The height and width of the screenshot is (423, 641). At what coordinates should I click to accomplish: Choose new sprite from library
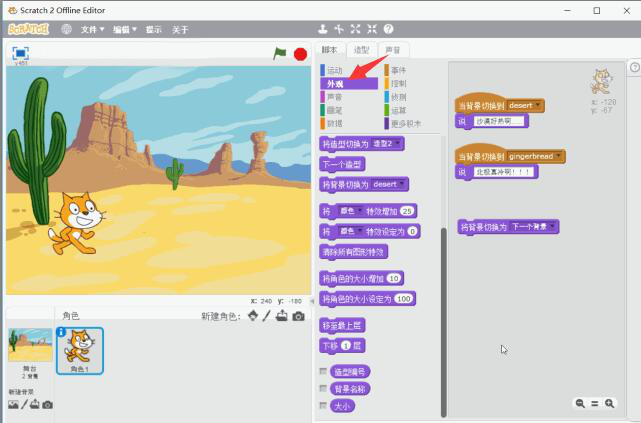[x=253, y=316]
